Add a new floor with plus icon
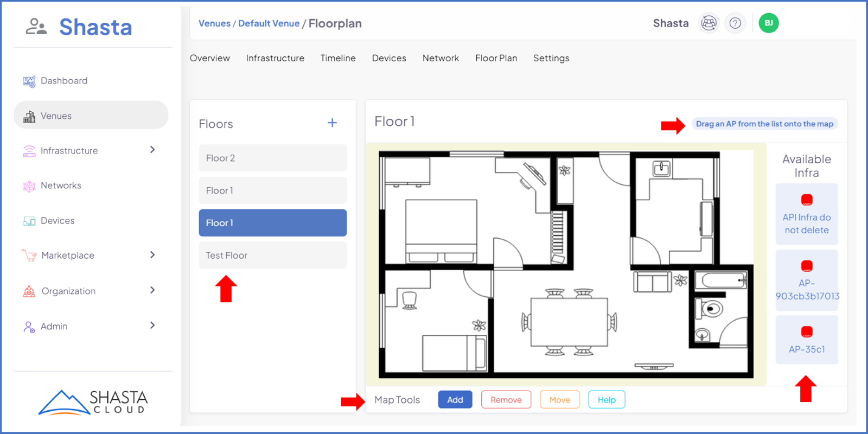 (x=332, y=123)
